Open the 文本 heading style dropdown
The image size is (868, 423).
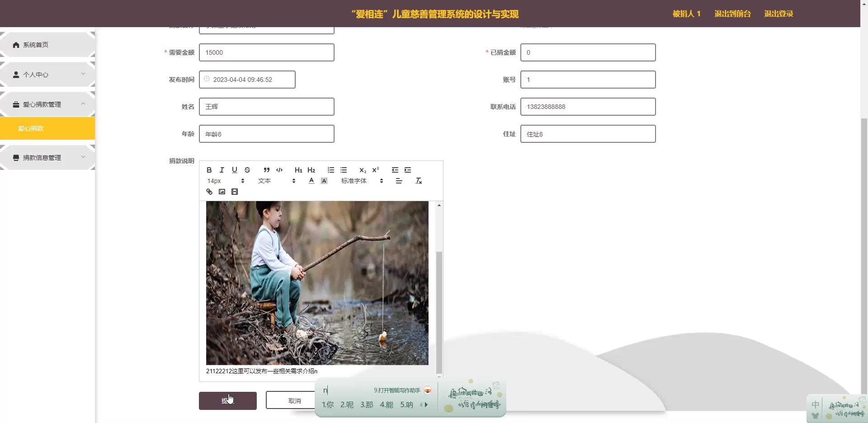[277, 181]
